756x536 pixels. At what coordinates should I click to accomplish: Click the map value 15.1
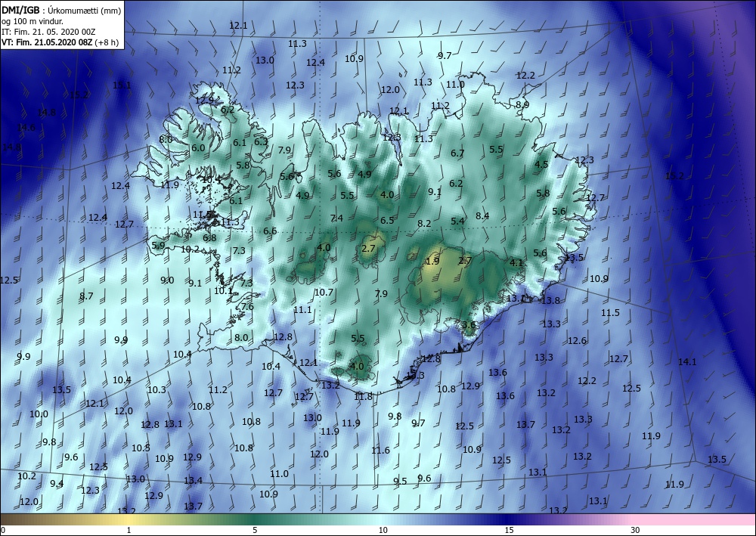tap(122, 85)
